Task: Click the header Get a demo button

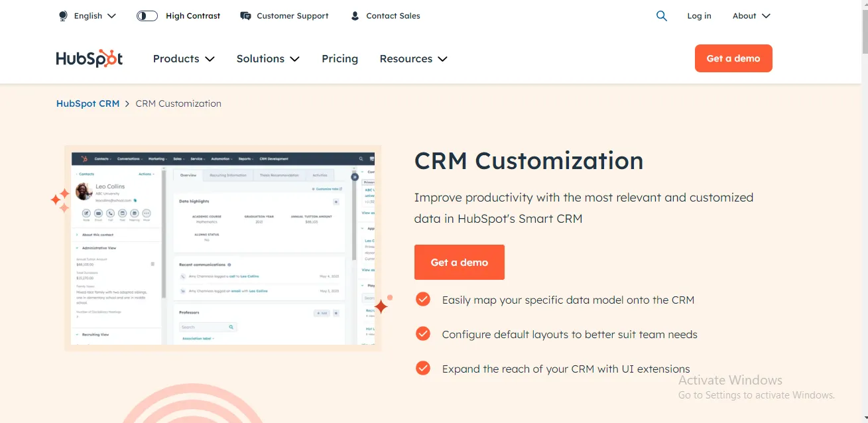Action: [x=733, y=58]
